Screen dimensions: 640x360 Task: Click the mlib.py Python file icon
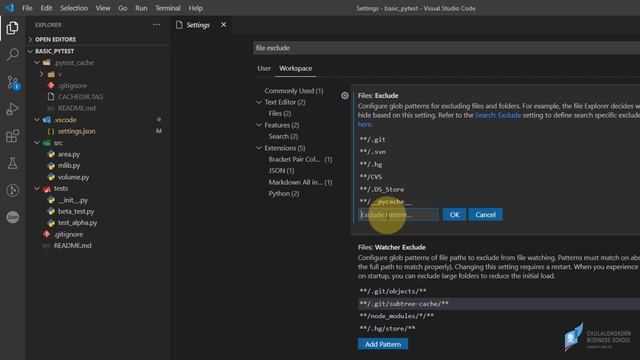51,166
